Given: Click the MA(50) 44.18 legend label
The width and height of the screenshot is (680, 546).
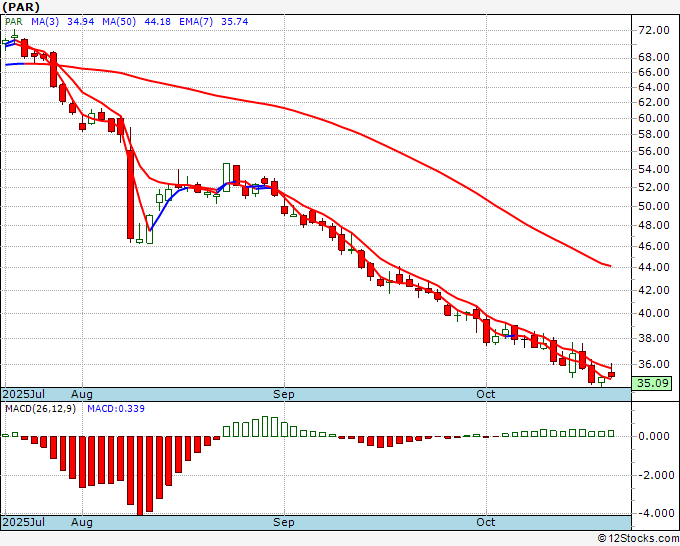Looking at the screenshot, I should coord(107,21).
